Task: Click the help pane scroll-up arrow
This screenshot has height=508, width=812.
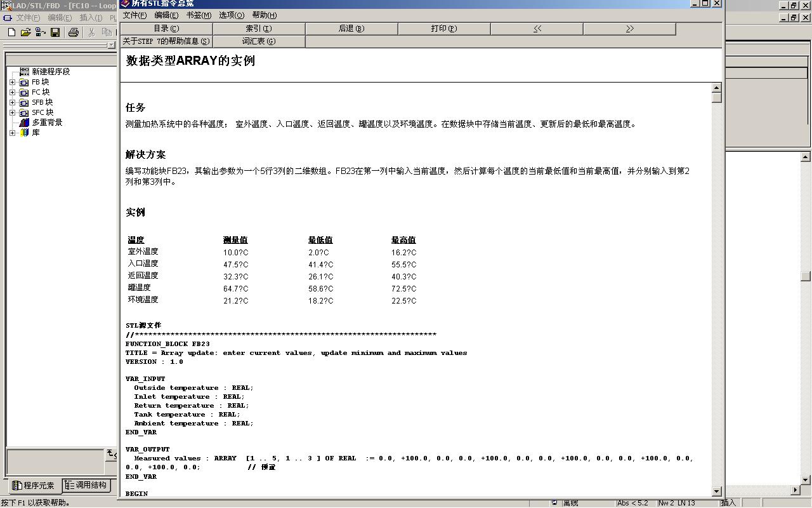Action: pyautogui.click(x=717, y=88)
